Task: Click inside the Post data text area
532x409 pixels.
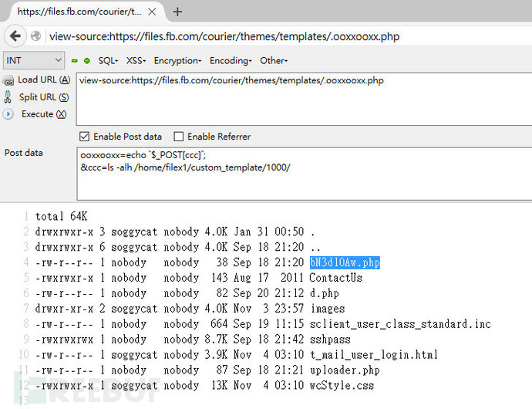Action: pos(304,174)
